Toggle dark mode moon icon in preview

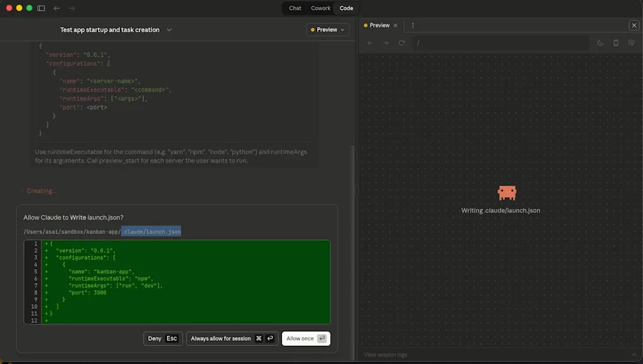600,43
